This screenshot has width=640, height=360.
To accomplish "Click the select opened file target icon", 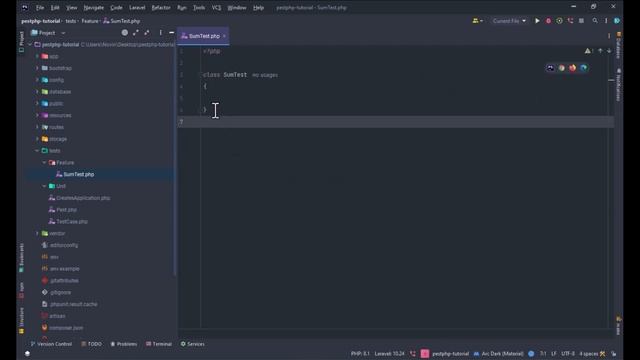I will [124, 33].
